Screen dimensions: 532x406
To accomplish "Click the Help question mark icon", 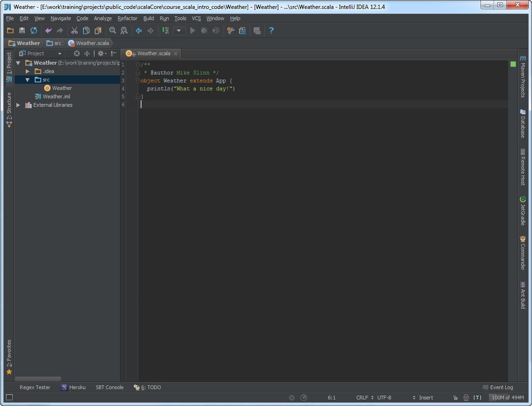I will (x=271, y=30).
